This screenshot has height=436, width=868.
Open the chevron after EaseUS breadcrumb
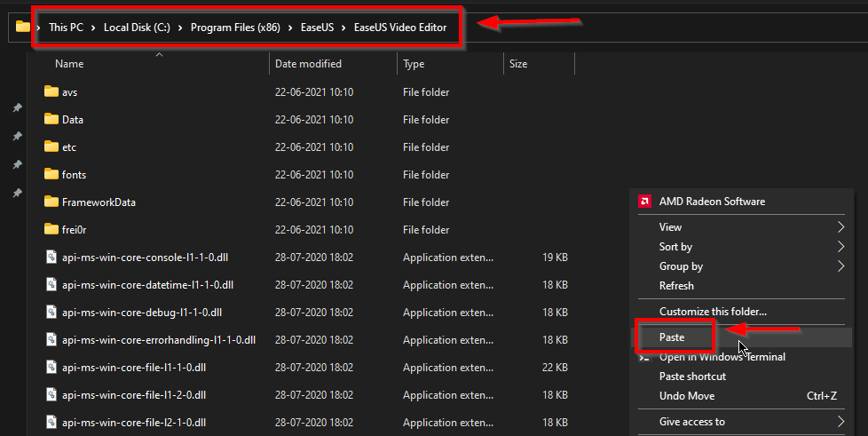click(343, 28)
